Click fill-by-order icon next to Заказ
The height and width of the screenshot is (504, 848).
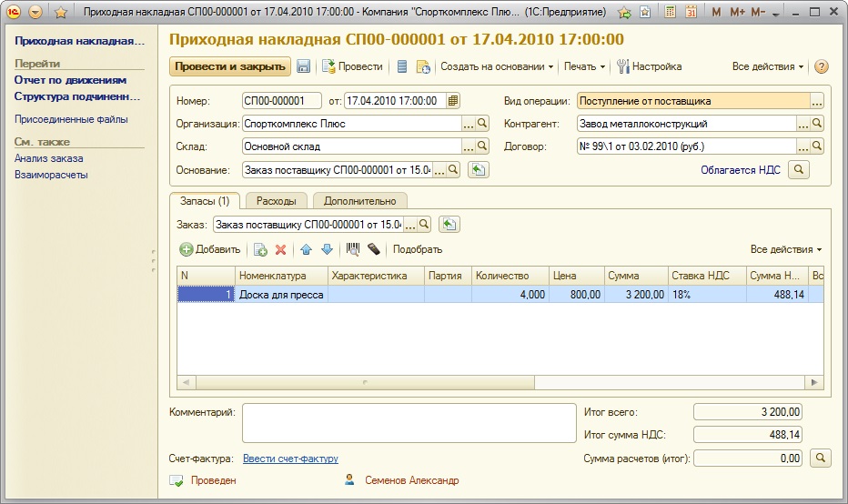pos(449,224)
